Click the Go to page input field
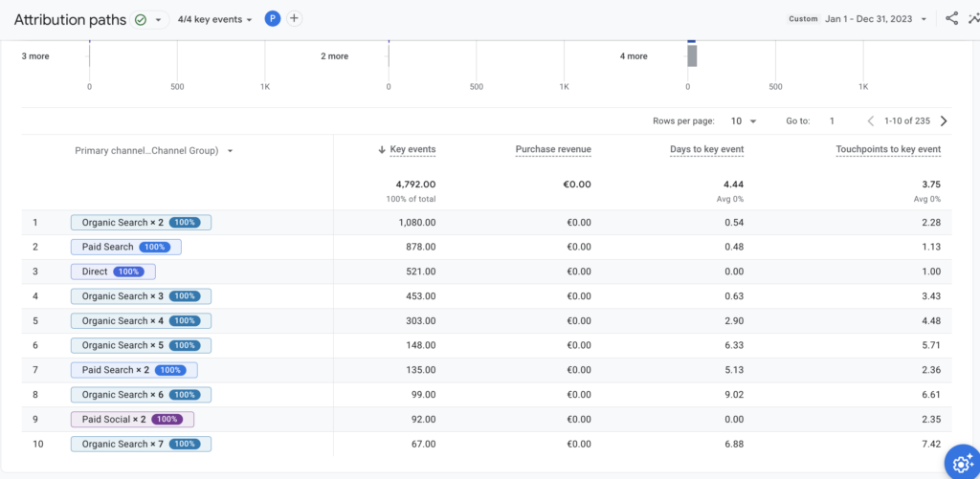 click(x=832, y=121)
